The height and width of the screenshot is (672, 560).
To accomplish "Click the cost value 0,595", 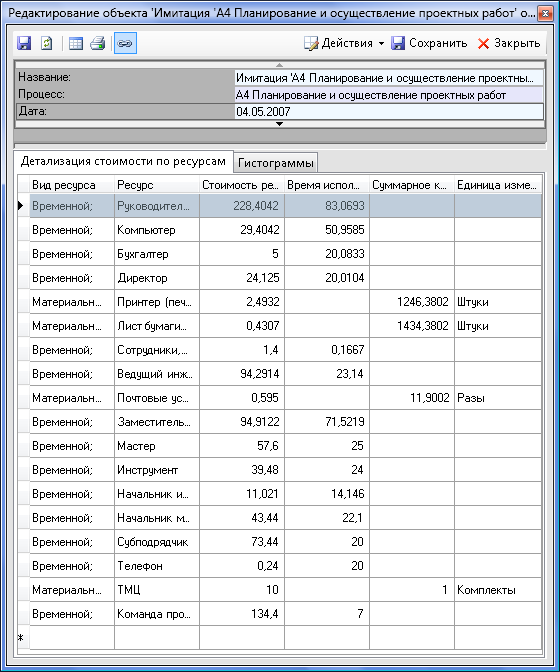I will point(242,398).
